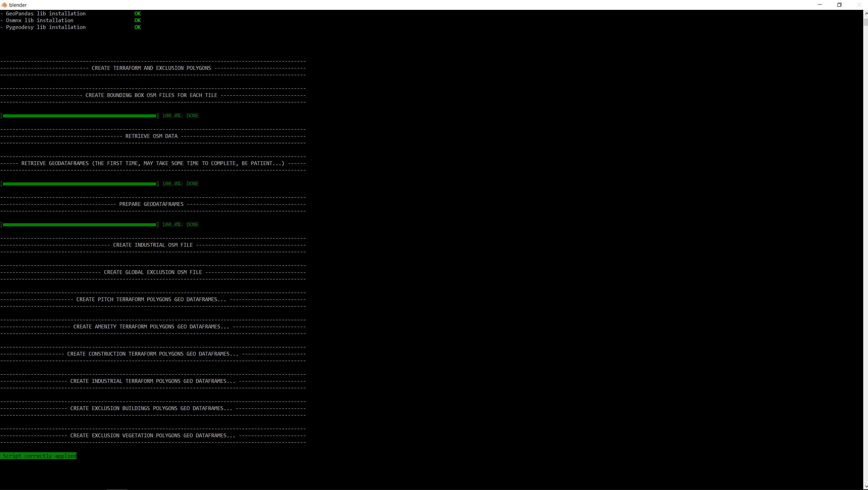Click the OK status next to GeoPandas
Viewport: 868px width, 490px height.
tap(138, 14)
